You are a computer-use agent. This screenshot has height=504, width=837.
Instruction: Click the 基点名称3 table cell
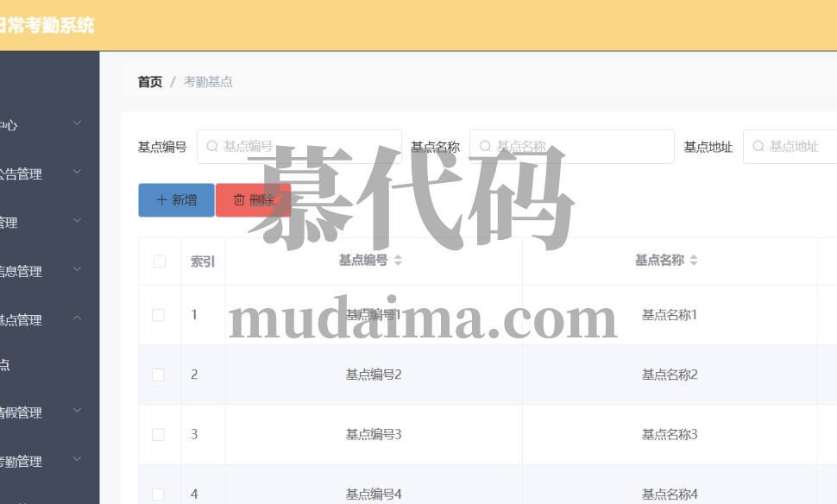point(669,434)
